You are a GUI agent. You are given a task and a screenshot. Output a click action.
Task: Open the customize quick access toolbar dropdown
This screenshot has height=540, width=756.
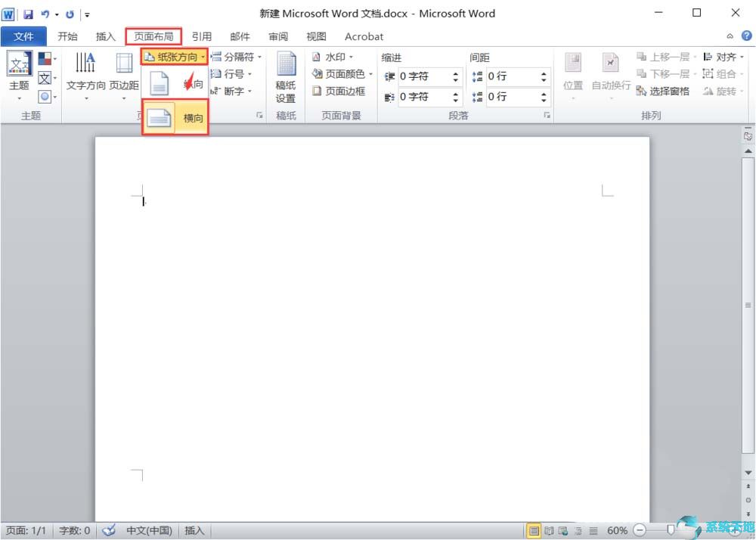point(87,14)
